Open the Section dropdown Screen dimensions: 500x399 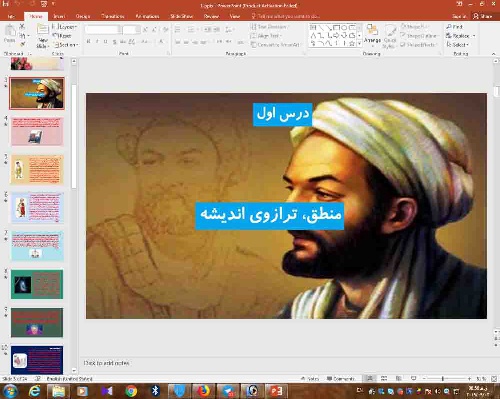pos(66,44)
